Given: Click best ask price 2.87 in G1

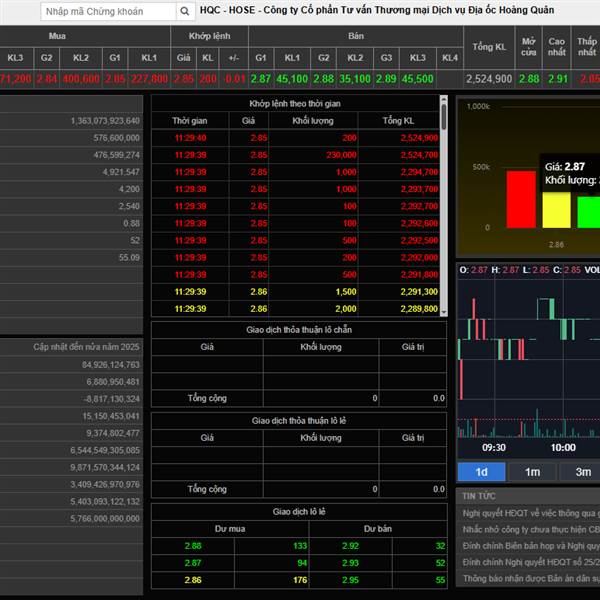Looking at the screenshot, I should click(261, 78).
